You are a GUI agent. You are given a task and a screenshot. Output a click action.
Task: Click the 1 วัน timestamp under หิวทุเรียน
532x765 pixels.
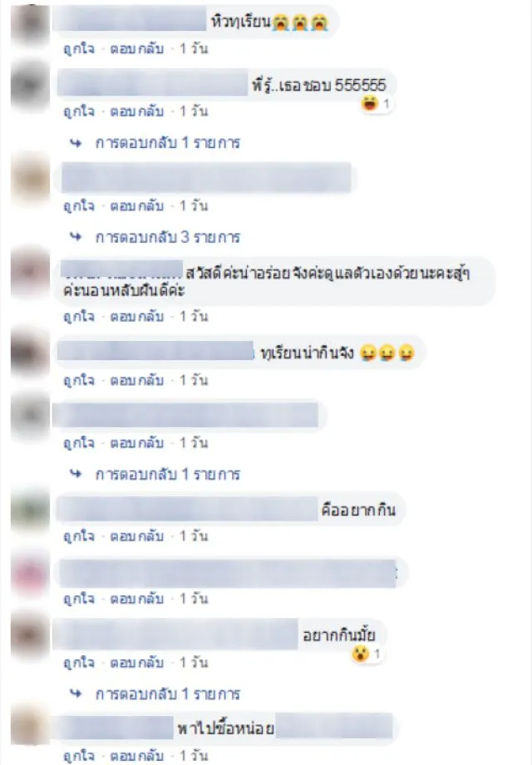[194, 49]
